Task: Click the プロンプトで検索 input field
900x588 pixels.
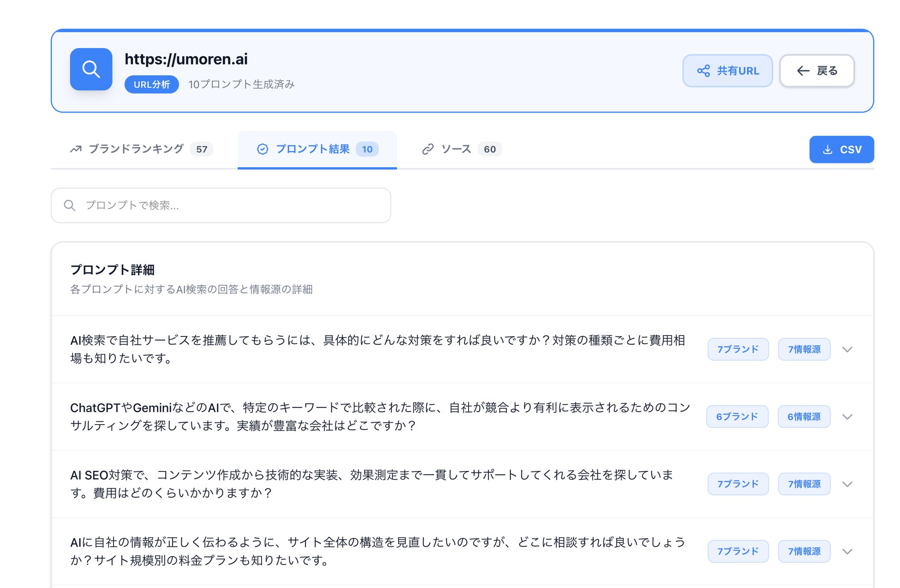Action: [231, 205]
